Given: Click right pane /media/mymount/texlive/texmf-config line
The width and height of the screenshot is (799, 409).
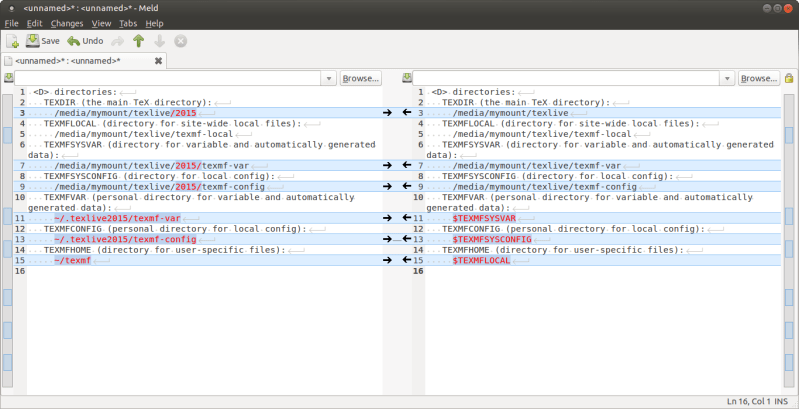Looking at the screenshot, I should 544,186.
